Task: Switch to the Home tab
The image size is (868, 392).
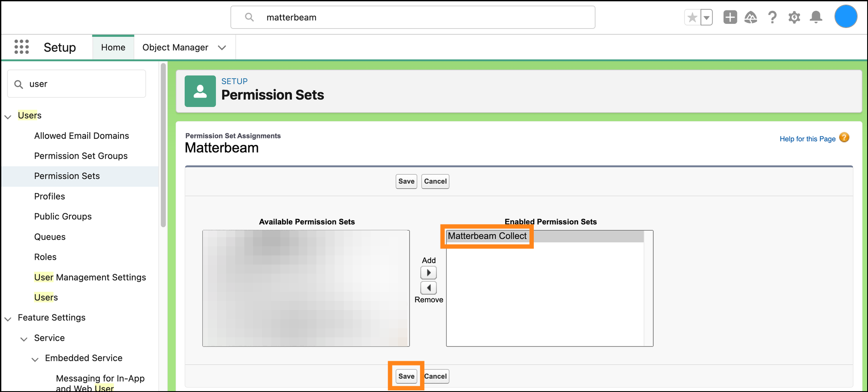Action: click(x=113, y=47)
